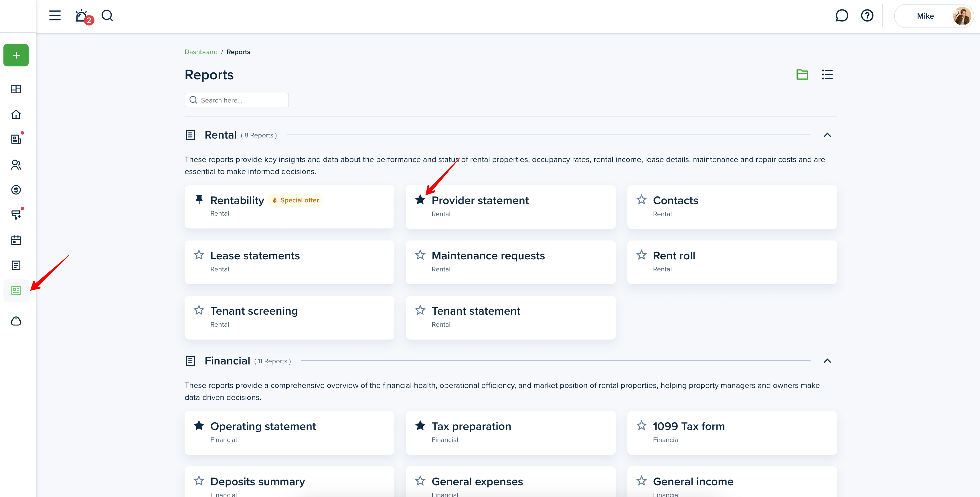This screenshot has height=497, width=980.
Task: Click the green plus add button
Action: click(x=16, y=55)
